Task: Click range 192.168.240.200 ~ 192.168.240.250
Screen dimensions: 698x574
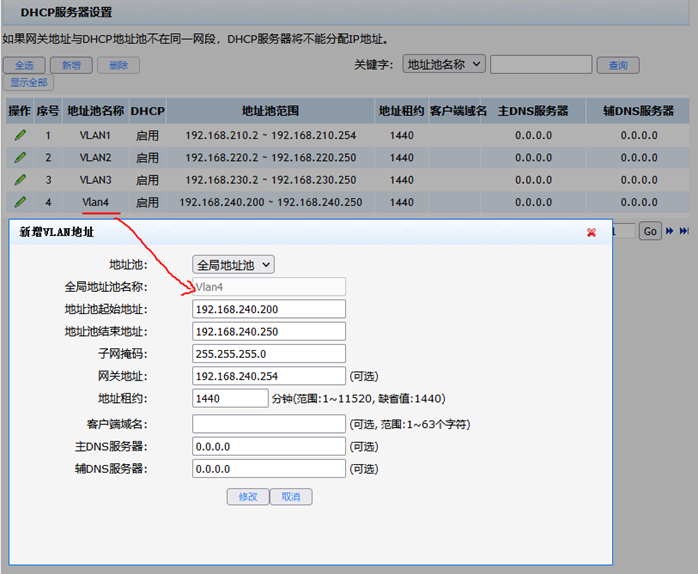Action: 271,202
